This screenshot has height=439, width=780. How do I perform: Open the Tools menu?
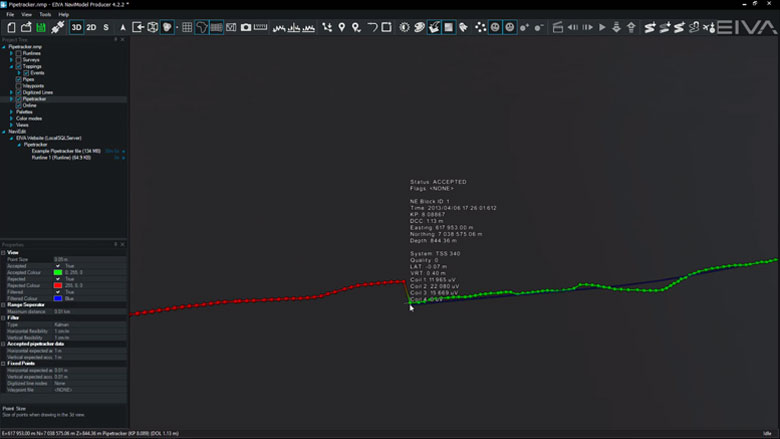(45, 15)
